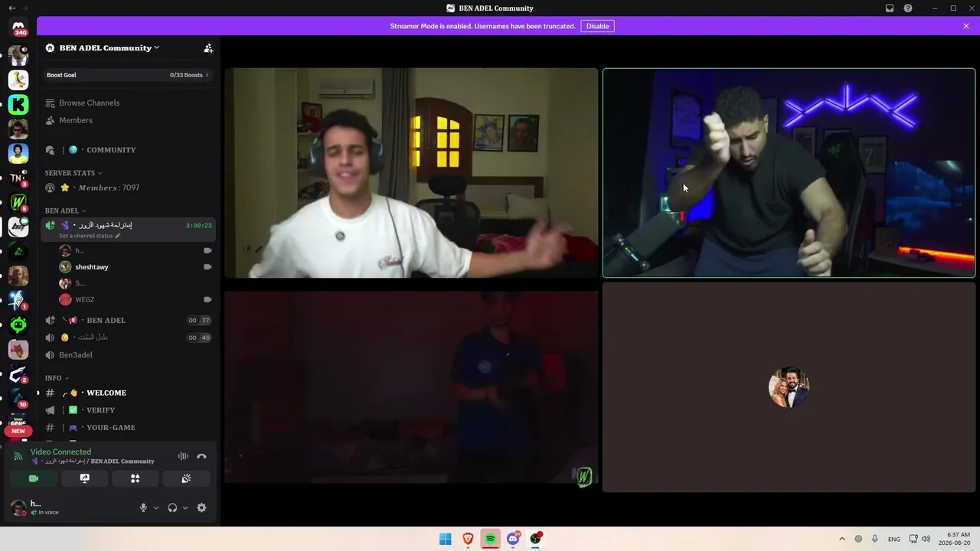Open the taskbar volume control

click(926, 539)
